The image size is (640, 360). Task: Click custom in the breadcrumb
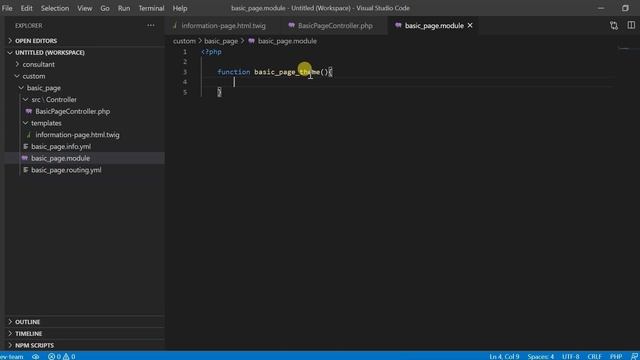tap(184, 41)
